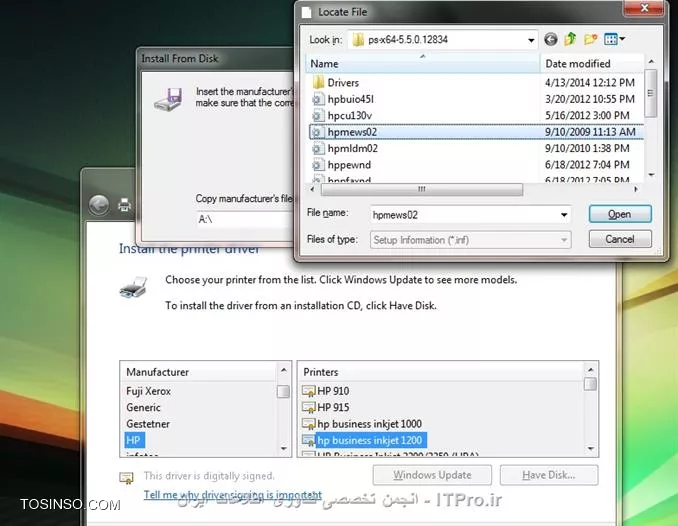The image size is (678, 526).
Task: Click the floppy disk icon in Install From Disk
Action: pos(169,99)
